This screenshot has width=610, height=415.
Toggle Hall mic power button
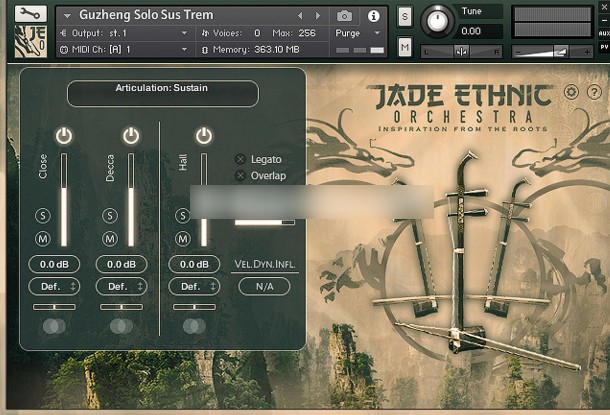point(203,136)
